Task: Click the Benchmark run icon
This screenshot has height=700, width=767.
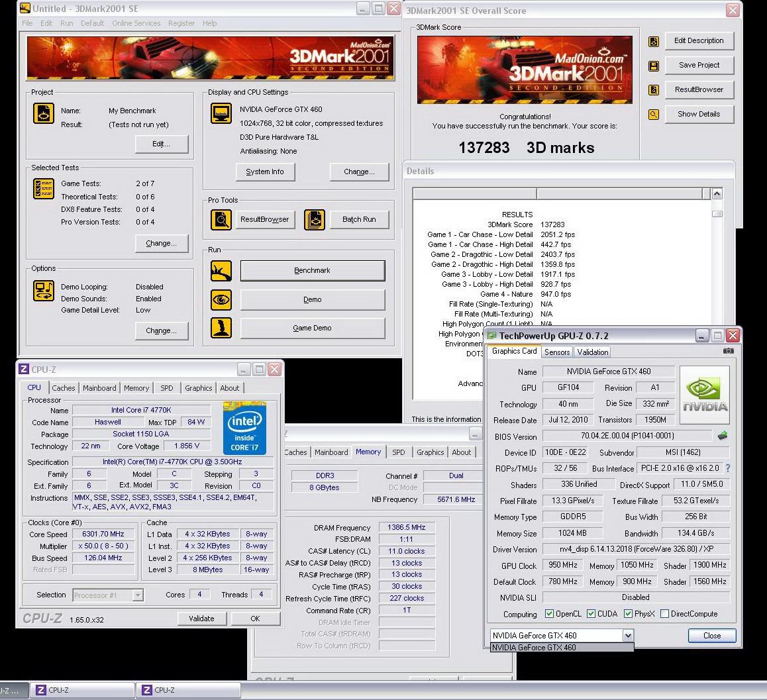Action: (x=221, y=271)
